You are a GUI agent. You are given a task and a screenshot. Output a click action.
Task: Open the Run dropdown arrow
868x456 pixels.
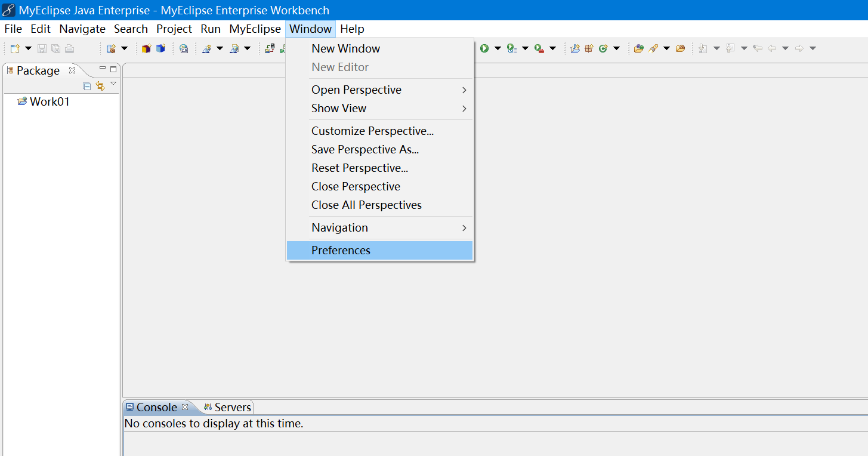pyautogui.click(x=498, y=49)
